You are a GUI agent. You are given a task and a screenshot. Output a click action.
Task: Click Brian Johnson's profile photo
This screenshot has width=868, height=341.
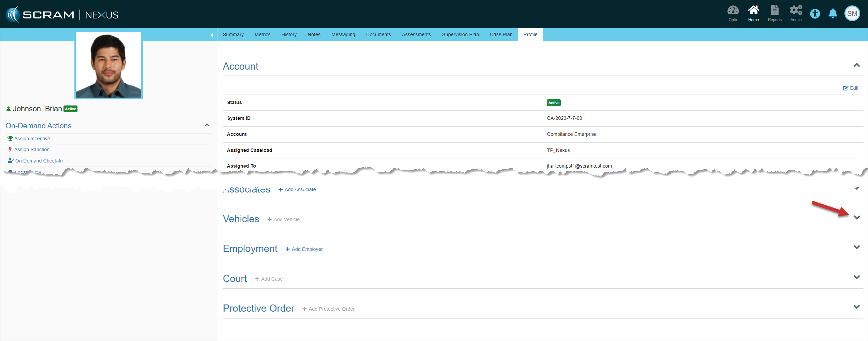click(109, 65)
